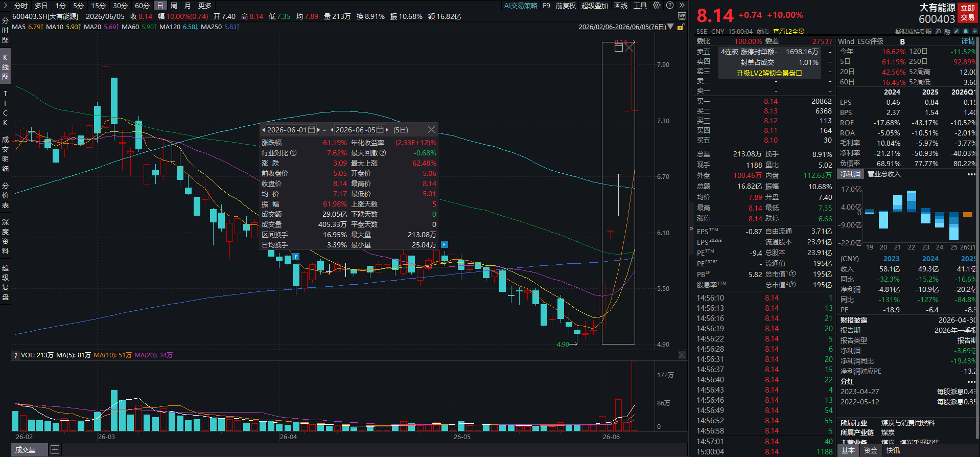Click the 立即交易 trade button
980x457 pixels.
[968, 13]
